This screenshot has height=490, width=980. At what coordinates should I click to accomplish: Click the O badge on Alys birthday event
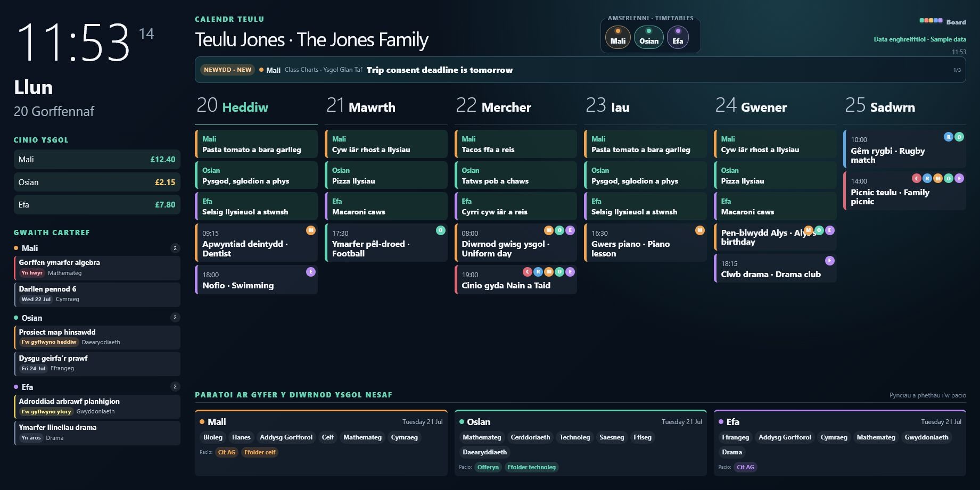pos(819,230)
